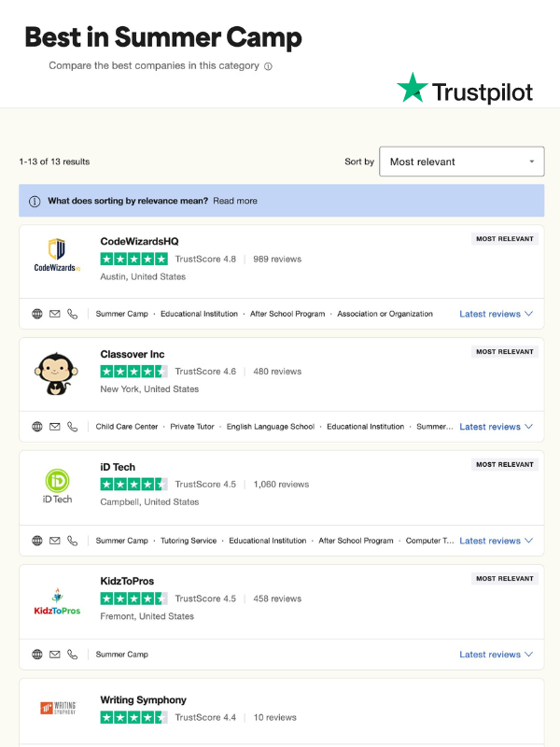Open Classover Inc website globe icon
Viewport: 560px width, 747px height.
pyautogui.click(x=37, y=427)
